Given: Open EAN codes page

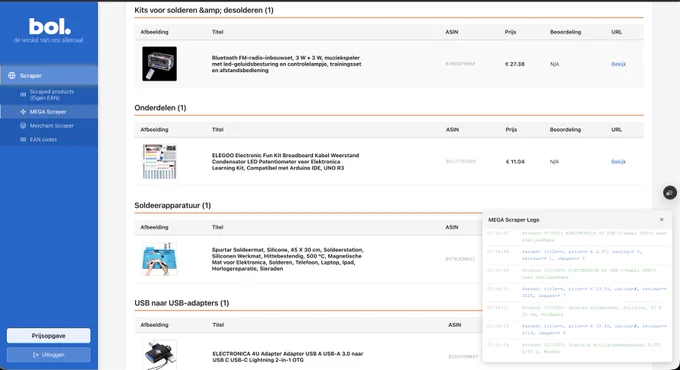Looking at the screenshot, I should click(x=49, y=139).
